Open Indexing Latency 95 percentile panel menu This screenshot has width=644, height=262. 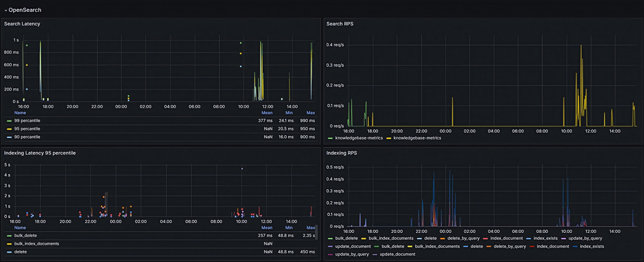(39, 153)
